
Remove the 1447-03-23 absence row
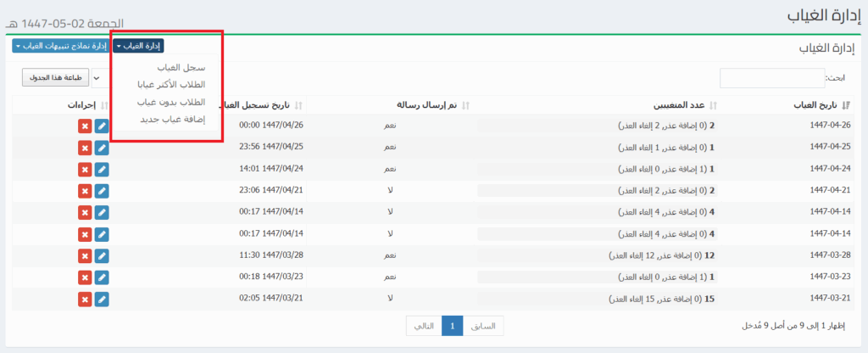click(85, 277)
